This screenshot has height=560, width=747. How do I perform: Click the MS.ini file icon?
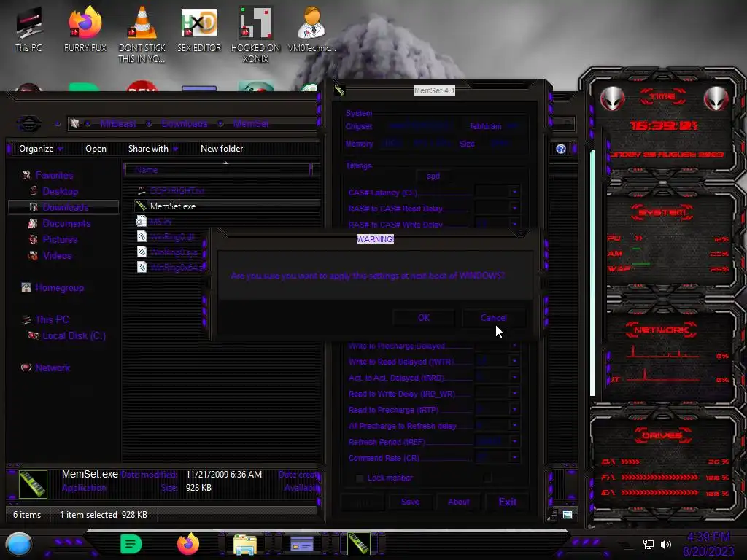(141, 222)
